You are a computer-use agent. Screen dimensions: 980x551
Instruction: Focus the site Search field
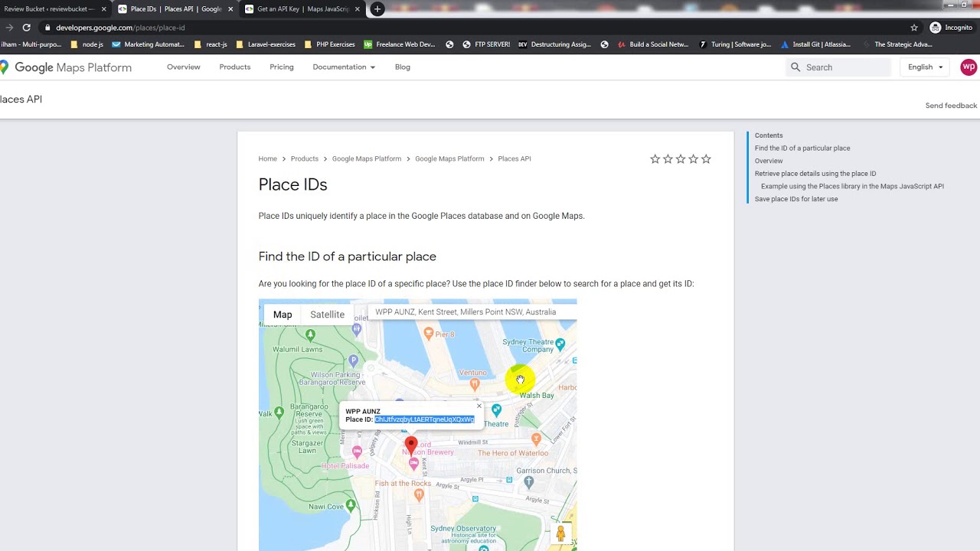[839, 67]
